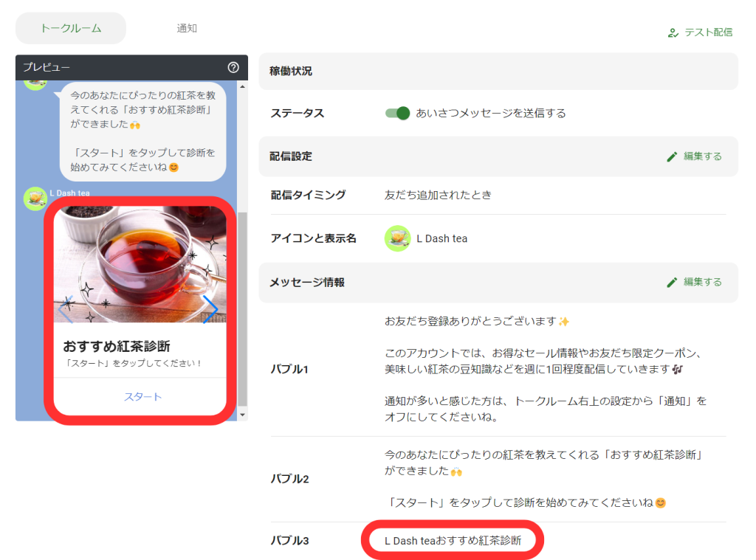Click the right chevron arrow on the card carousel
Viewport: 756px width, 560px height.
click(x=213, y=310)
